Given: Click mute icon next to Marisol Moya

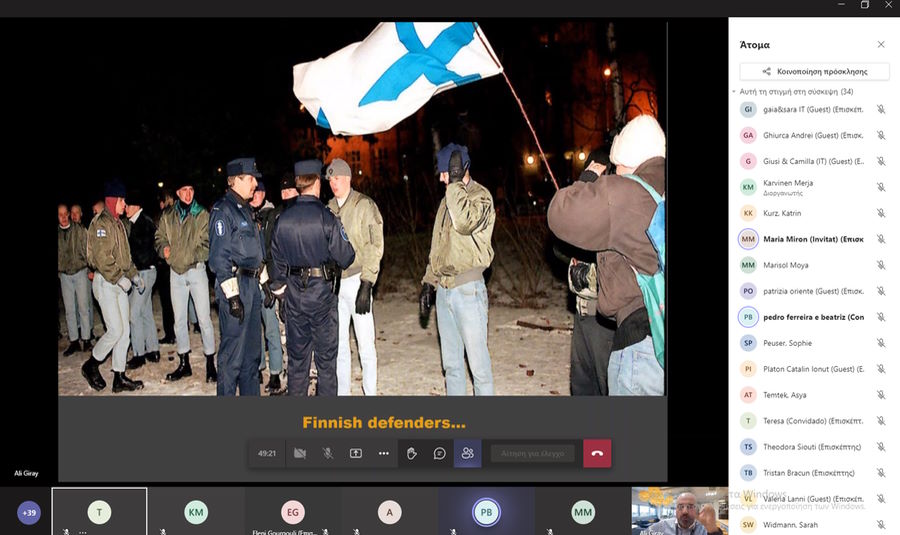Looking at the screenshot, I should (881, 265).
